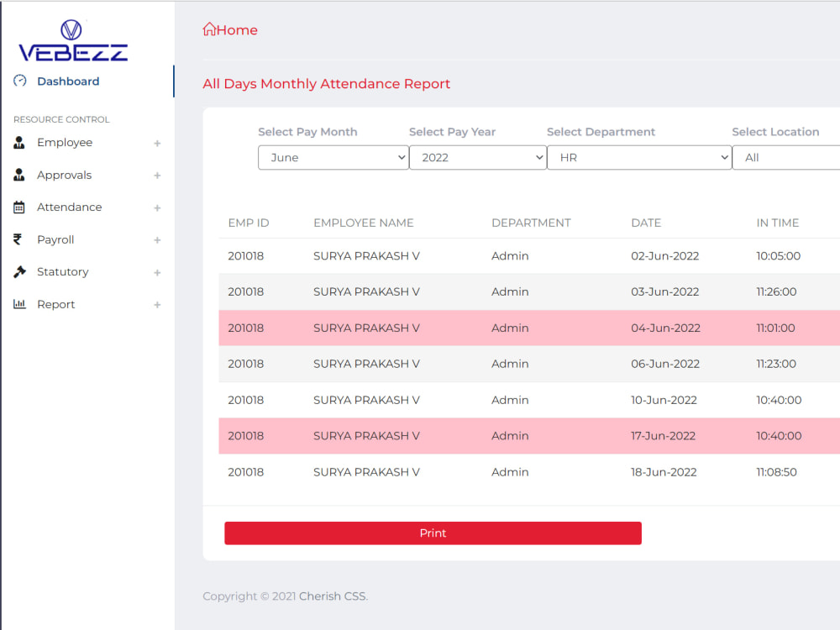Select Approvals in the sidebar
The height and width of the screenshot is (630, 840).
65,176
